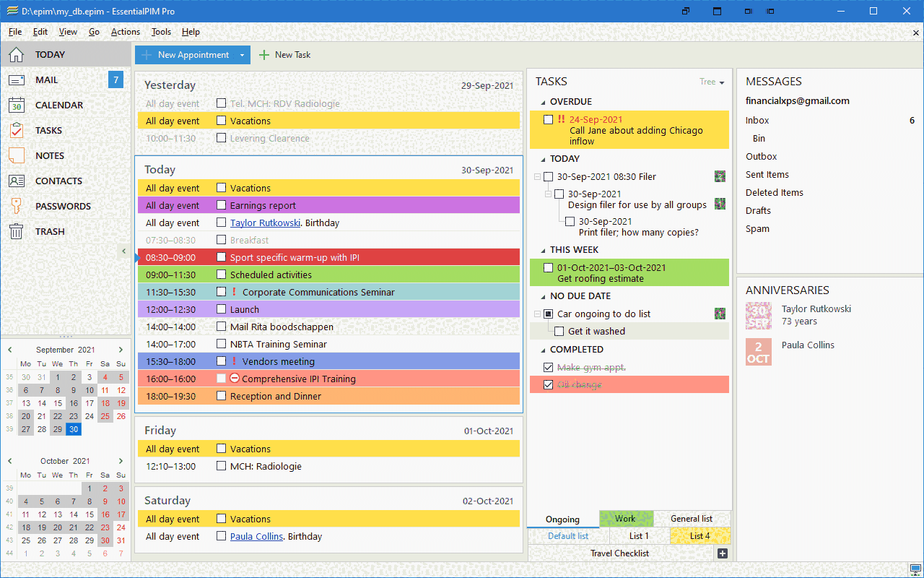Open the Tree view dropdown in Tasks panel
The width and height of the screenshot is (924, 578).
point(712,82)
